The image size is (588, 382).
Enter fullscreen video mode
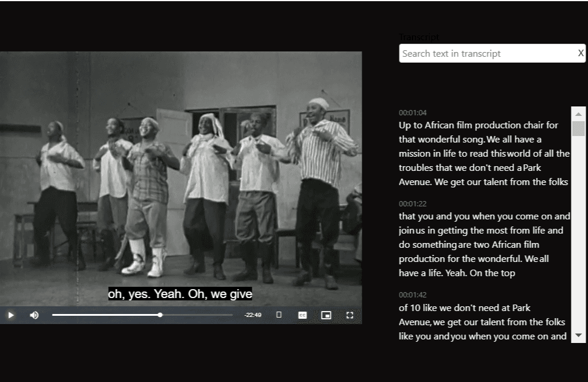[x=349, y=315]
